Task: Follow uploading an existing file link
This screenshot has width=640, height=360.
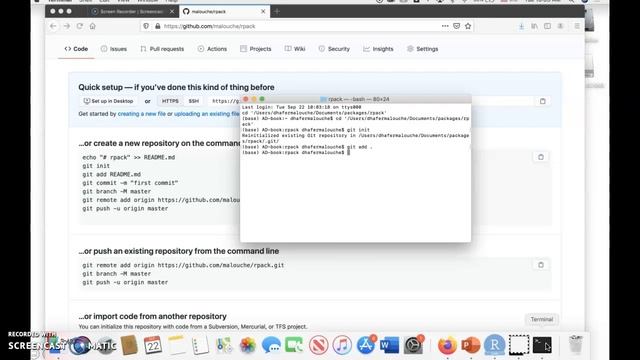Action: click(207, 114)
